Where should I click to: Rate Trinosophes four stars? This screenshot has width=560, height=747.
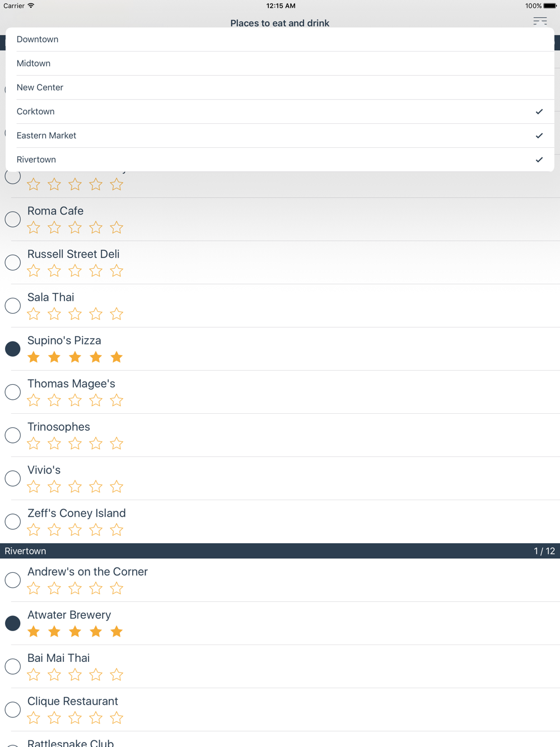point(96,443)
